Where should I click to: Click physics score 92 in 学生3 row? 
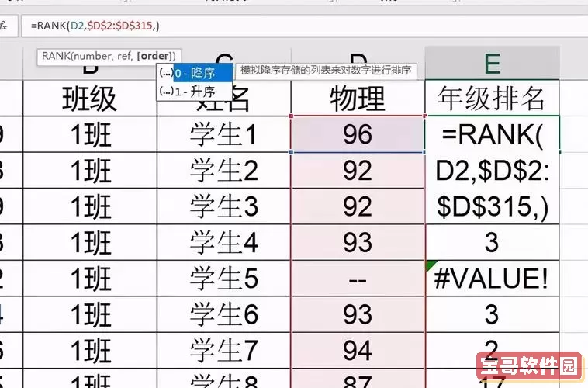tap(358, 206)
